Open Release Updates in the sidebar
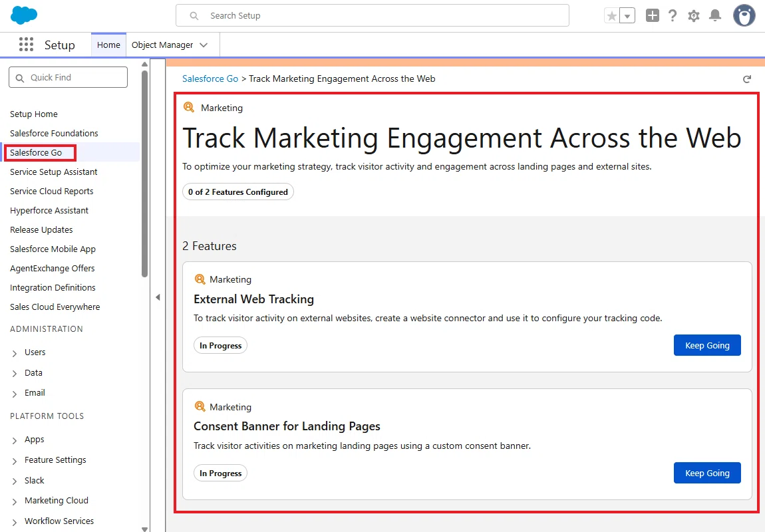The image size is (765, 532). (41, 229)
